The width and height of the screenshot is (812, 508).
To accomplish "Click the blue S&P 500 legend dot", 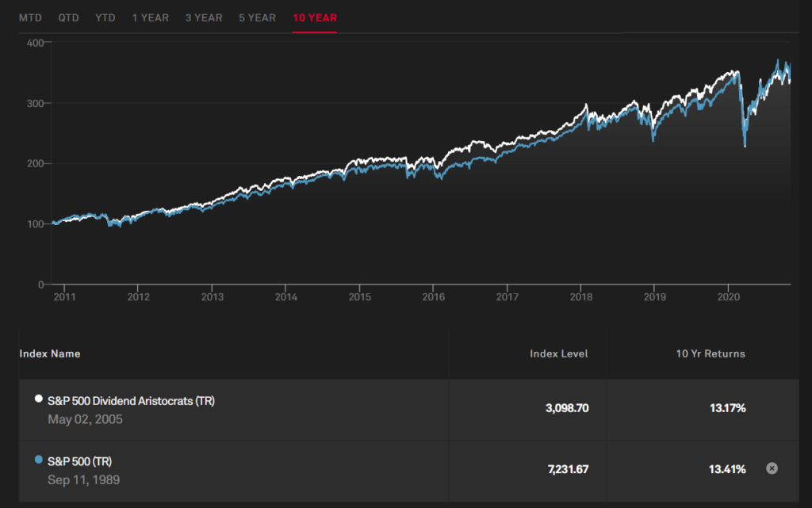I will coord(38,459).
